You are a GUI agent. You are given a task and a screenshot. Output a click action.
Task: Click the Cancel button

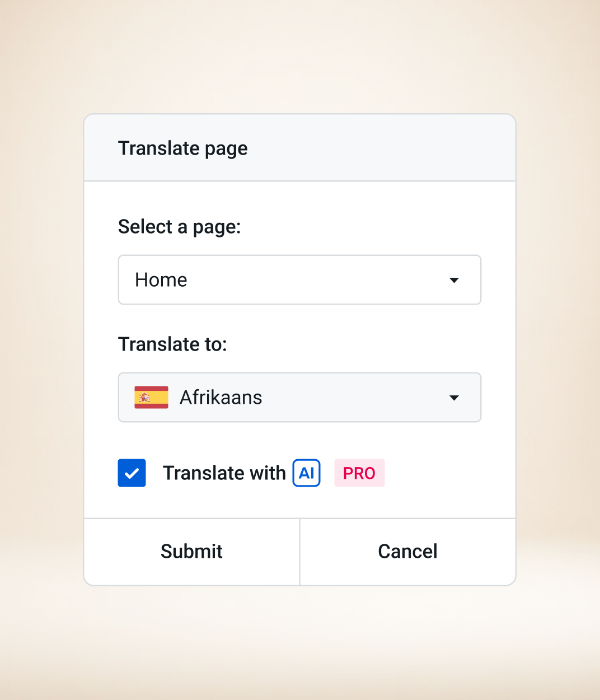click(407, 551)
